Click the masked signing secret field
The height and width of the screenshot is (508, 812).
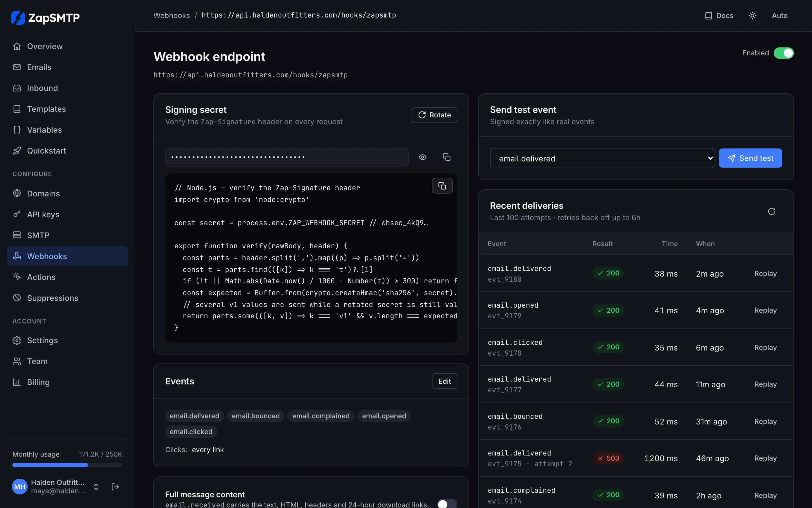[x=287, y=157]
